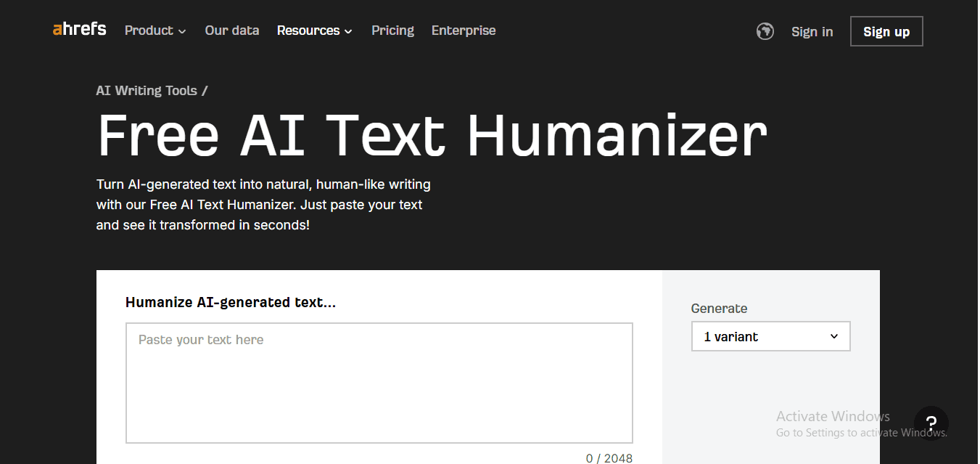The image size is (980, 464).
Task: Open the AI Writing Tools breadcrumb link
Action: coord(146,90)
